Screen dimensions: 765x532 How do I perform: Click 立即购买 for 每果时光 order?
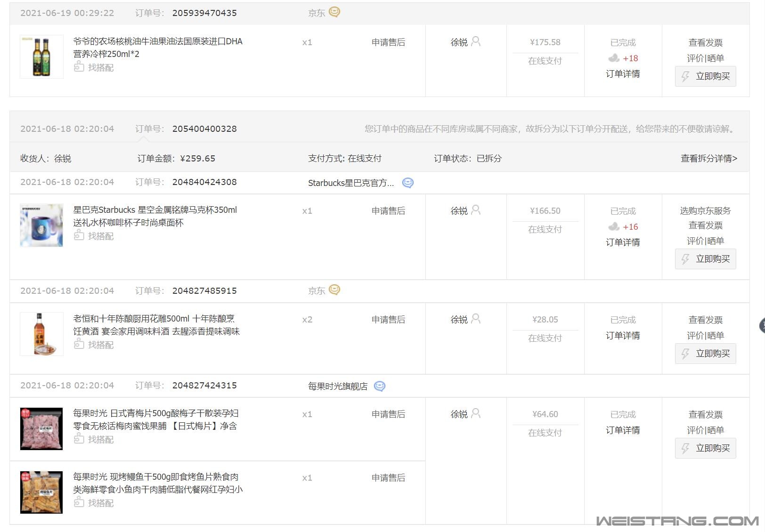[x=705, y=448]
